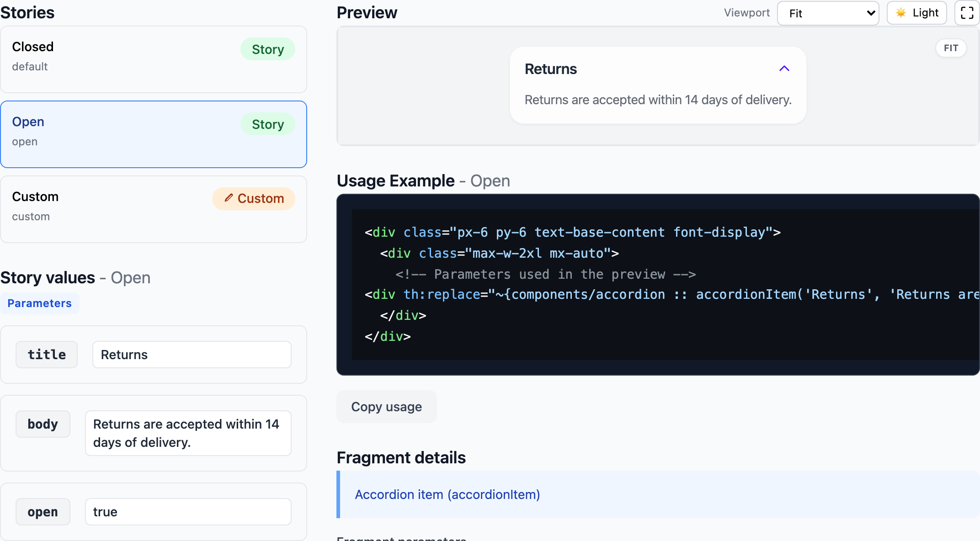Select the Open story
Image resolution: width=980 pixels, height=541 pixels.
click(x=154, y=134)
